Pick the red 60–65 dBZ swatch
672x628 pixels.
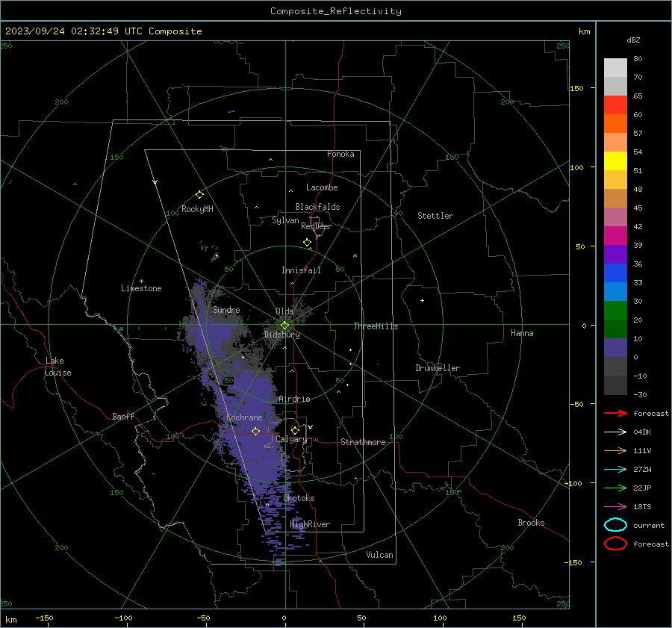(x=615, y=105)
